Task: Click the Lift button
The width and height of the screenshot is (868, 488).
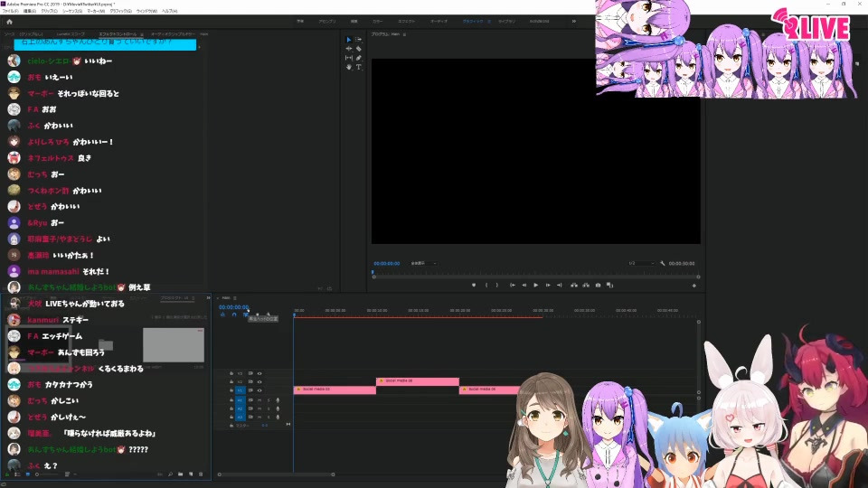Action: 574,285
